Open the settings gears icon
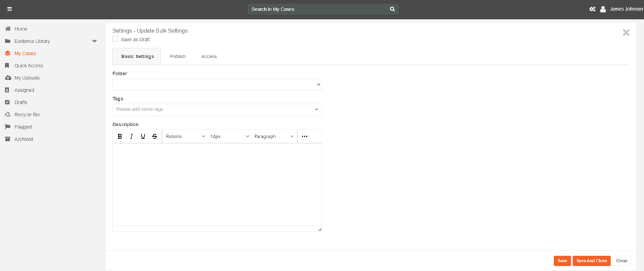The image size is (644, 271). click(592, 9)
